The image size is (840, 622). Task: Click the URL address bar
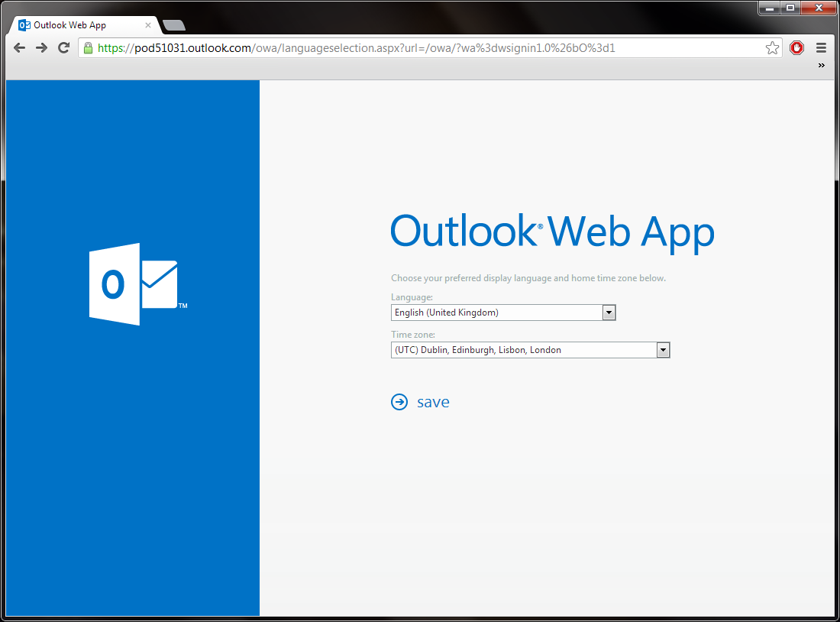click(428, 48)
